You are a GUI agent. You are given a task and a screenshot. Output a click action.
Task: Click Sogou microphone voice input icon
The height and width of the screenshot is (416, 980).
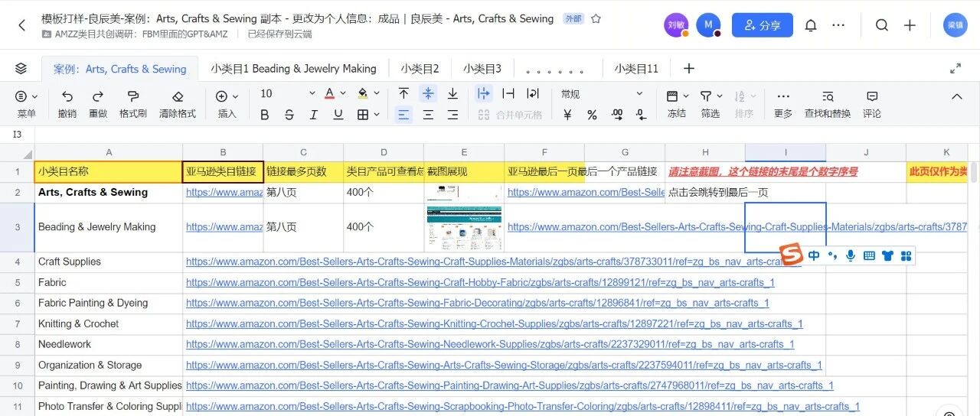tap(851, 255)
